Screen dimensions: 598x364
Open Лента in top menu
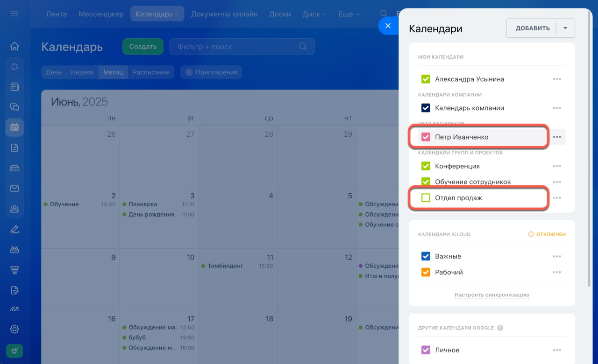56,14
